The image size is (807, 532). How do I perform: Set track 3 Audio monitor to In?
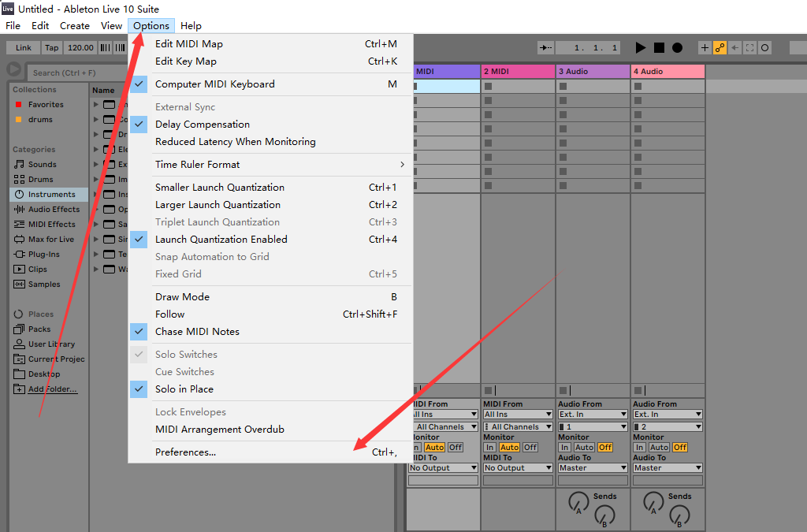pos(565,447)
